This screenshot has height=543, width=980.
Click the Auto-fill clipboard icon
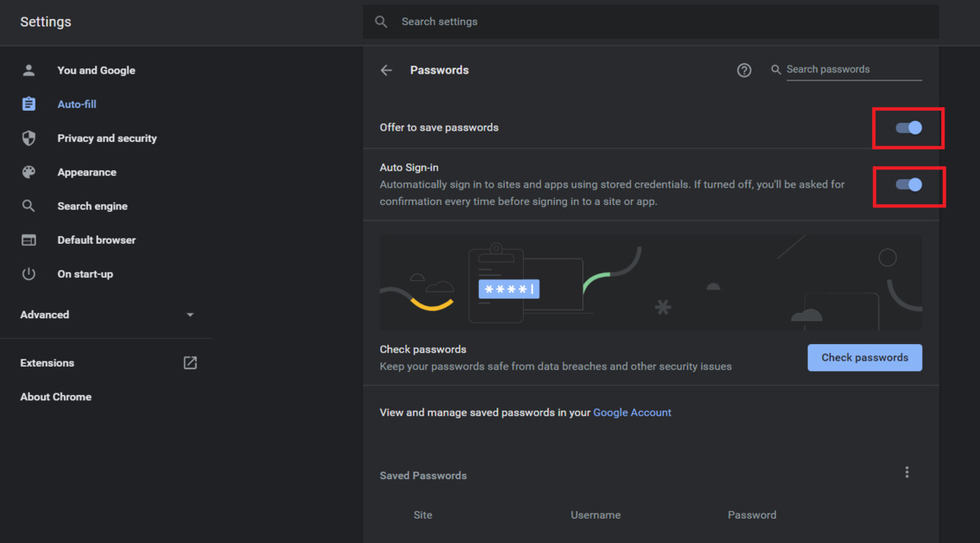(x=29, y=104)
